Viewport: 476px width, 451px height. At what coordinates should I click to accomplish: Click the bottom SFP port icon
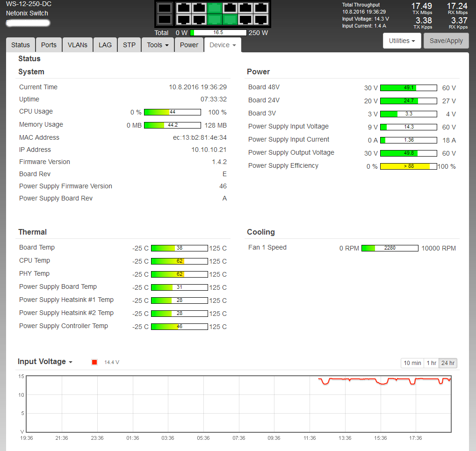pyautogui.click(x=164, y=19)
